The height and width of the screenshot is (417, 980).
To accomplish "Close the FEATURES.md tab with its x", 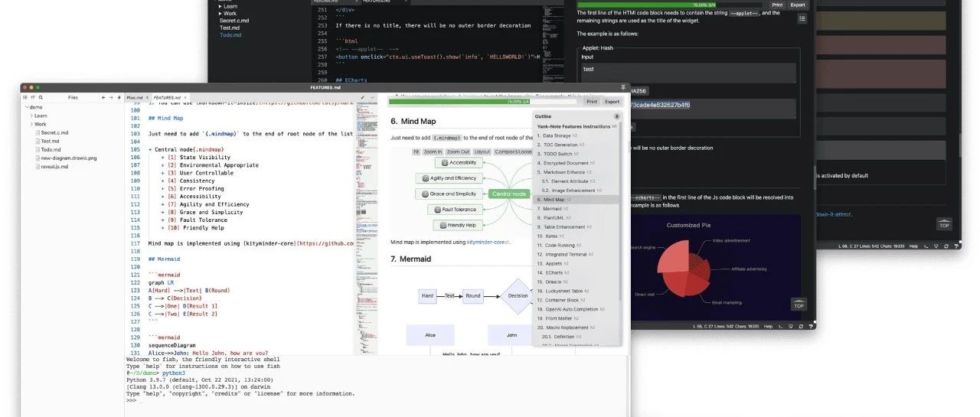I will (x=187, y=98).
